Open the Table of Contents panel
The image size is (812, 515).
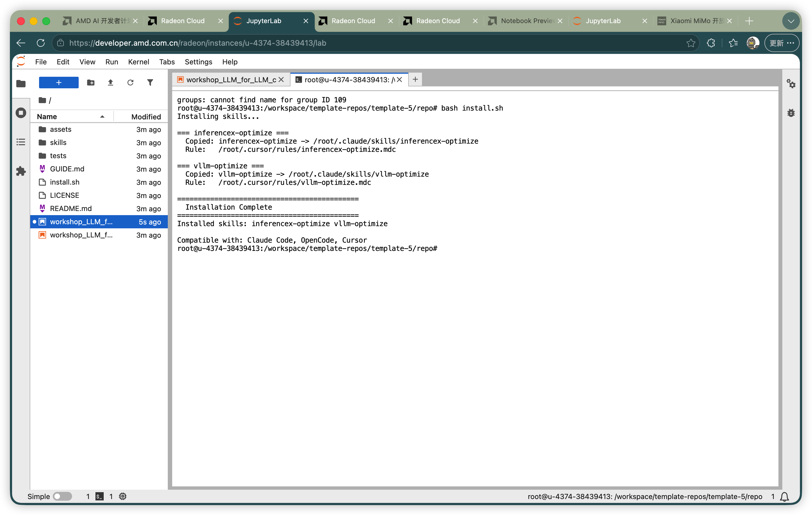[x=21, y=142]
